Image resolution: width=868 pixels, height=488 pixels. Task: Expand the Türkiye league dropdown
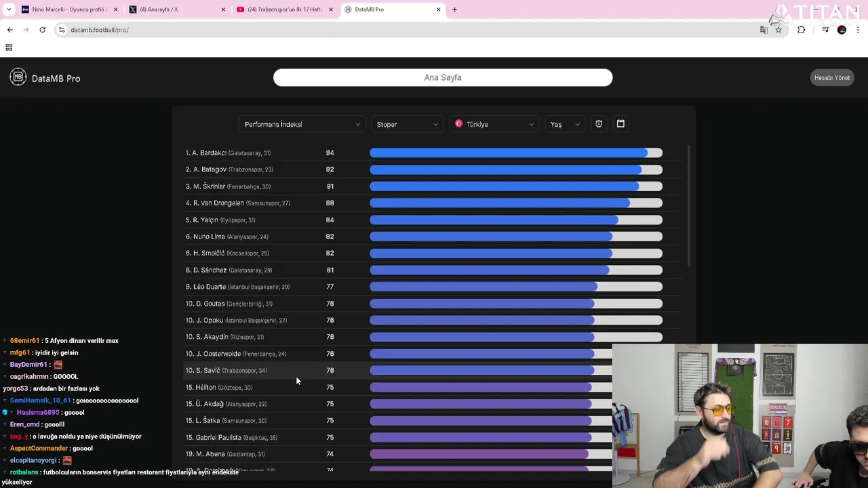click(x=494, y=124)
